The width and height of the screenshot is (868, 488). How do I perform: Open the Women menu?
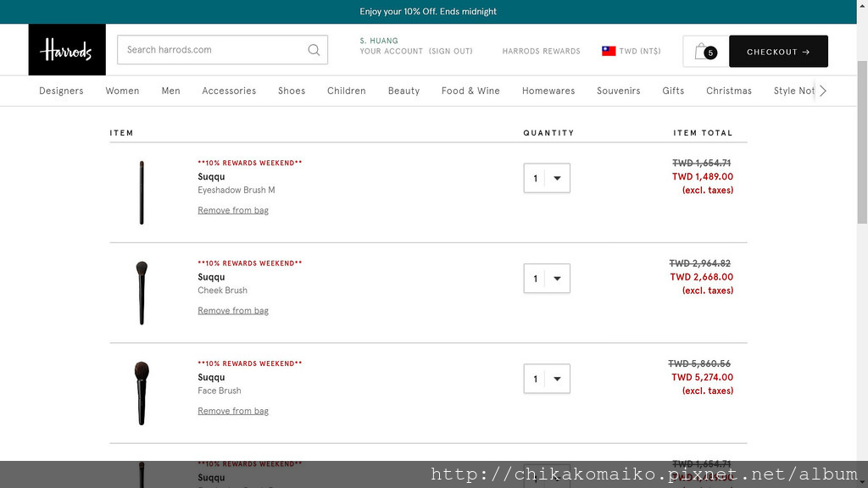point(122,91)
